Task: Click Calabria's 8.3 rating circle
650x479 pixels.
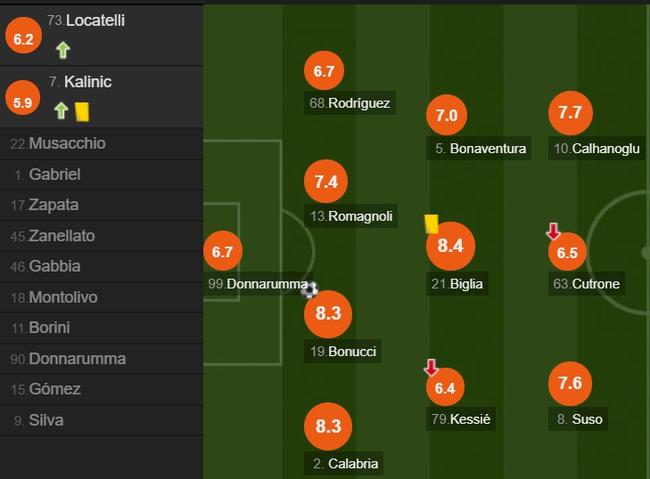Action: pos(328,426)
